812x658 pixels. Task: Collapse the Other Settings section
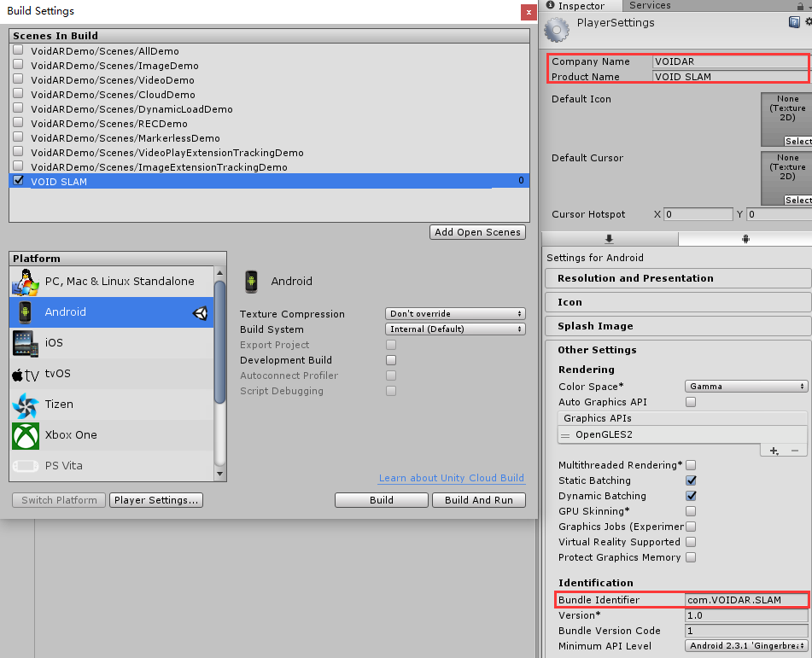(x=678, y=350)
